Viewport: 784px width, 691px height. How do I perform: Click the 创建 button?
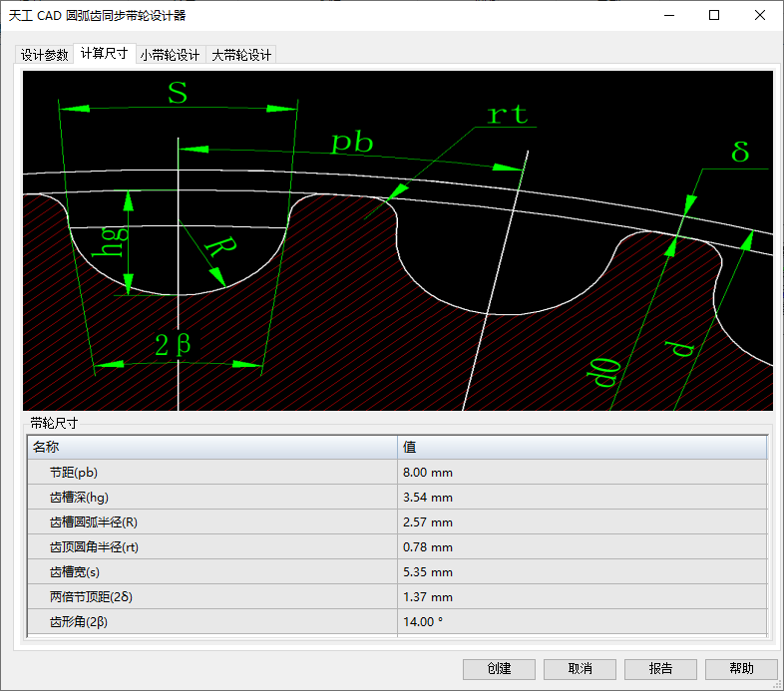(499, 669)
